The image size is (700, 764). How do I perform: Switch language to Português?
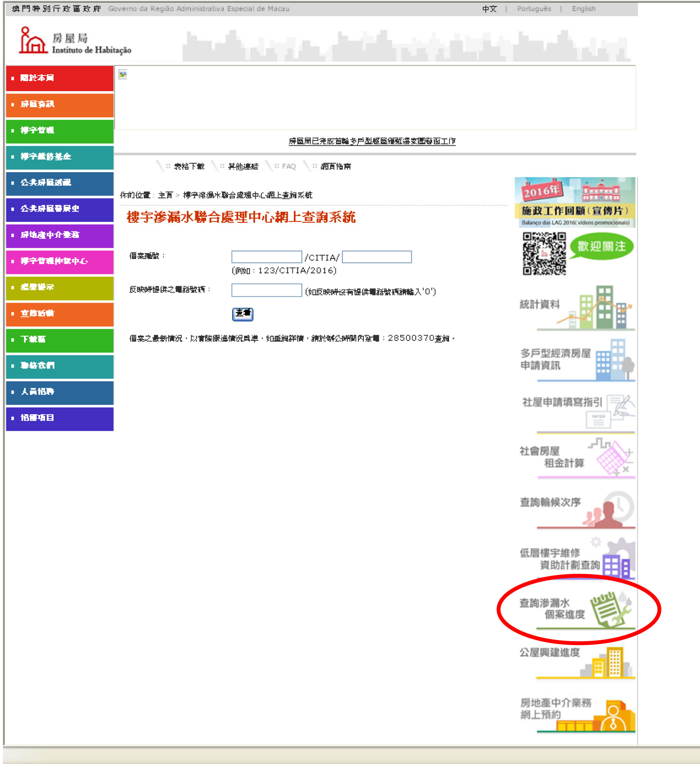pyautogui.click(x=534, y=9)
